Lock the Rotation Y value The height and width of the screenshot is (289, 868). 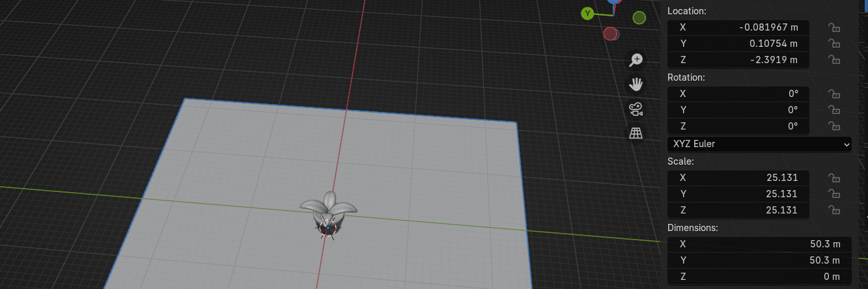click(x=833, y=110)
